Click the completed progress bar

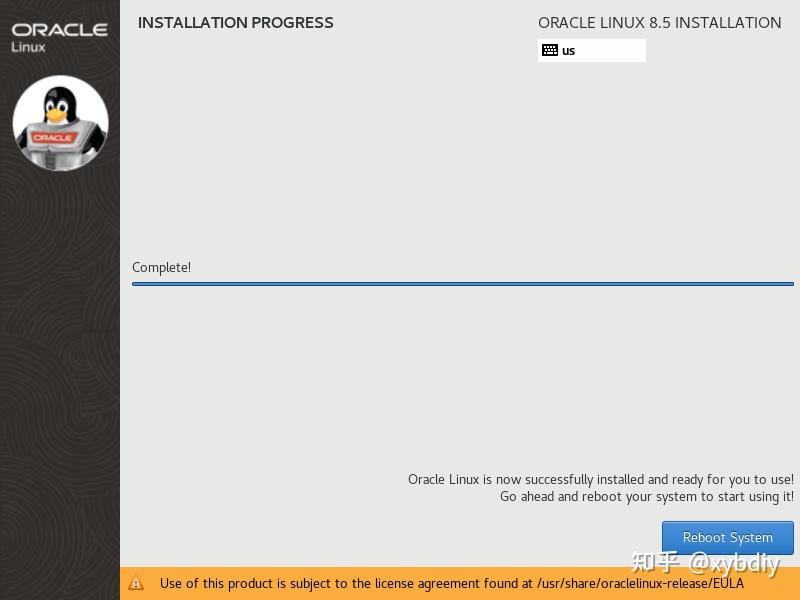point(463,283)
